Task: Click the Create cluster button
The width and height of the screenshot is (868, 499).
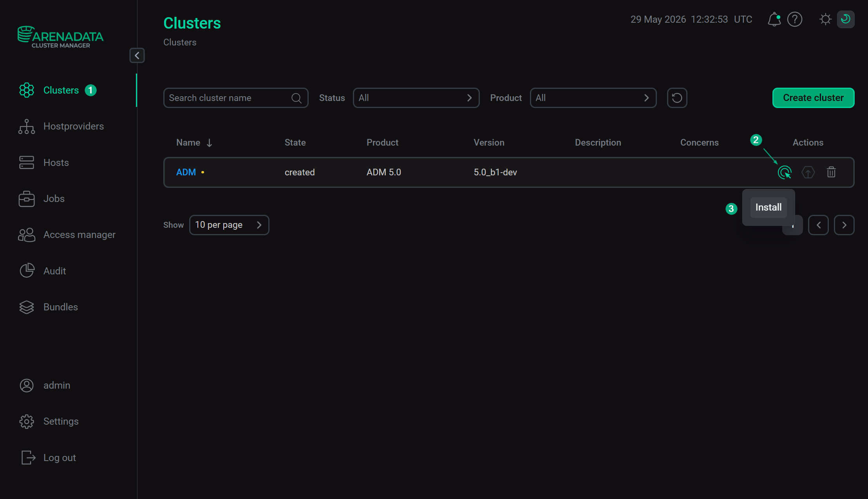Action: (813, 98)
